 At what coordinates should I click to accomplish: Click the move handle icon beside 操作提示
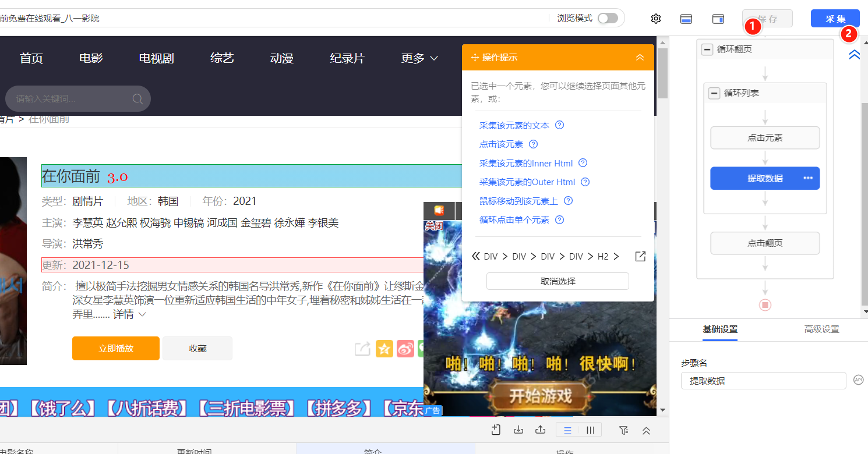click(475, 58)
